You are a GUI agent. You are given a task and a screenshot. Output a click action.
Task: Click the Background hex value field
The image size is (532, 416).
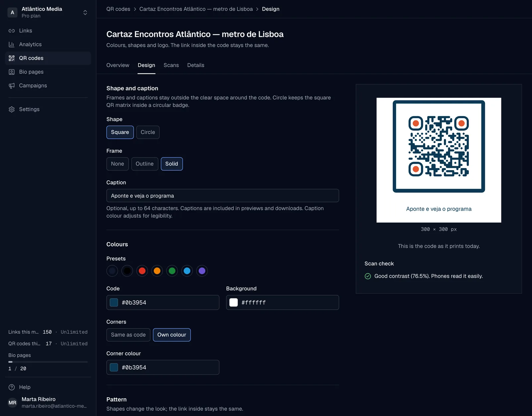pos(283,303)
